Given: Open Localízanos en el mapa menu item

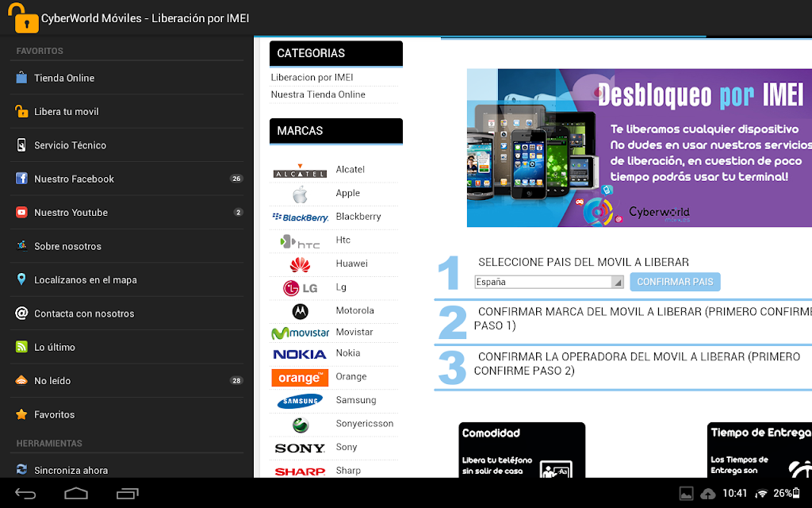Looking at the screenshot, I should (x=127, y=280).
